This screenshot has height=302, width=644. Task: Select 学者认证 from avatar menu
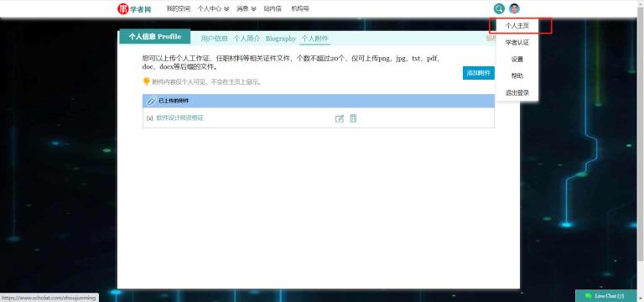[x=517, y=42]
